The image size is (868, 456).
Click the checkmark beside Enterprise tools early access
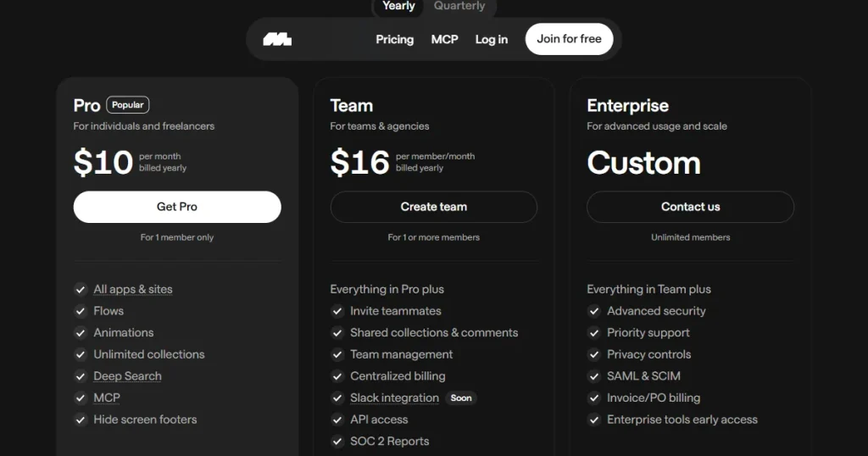[x=594, y=420]
